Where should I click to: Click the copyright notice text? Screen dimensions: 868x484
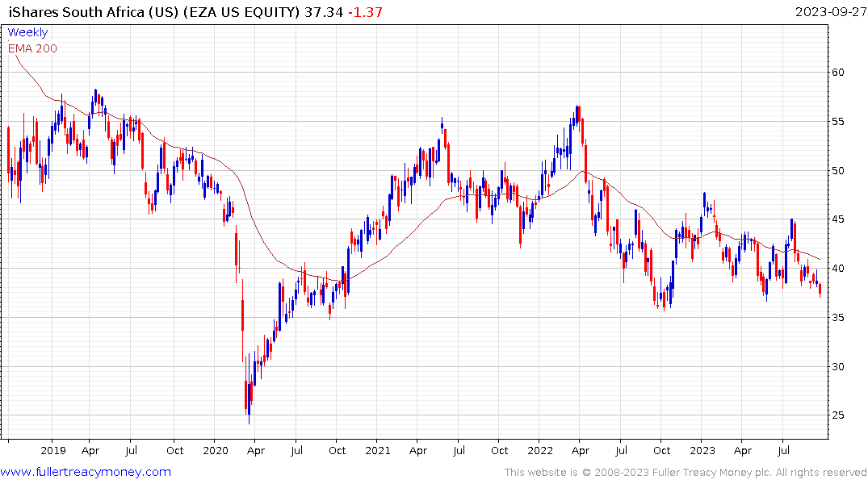686,473
